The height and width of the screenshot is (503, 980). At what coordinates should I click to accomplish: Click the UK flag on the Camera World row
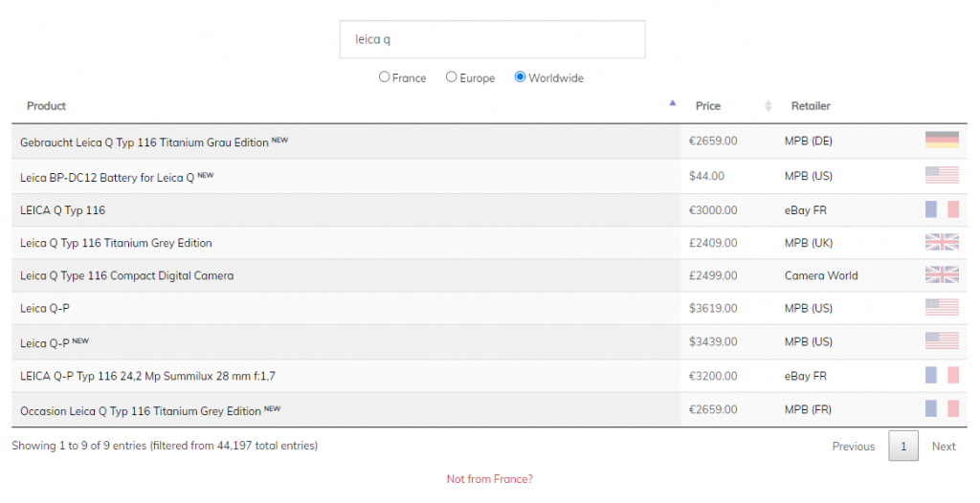click(x=942, y=275)
